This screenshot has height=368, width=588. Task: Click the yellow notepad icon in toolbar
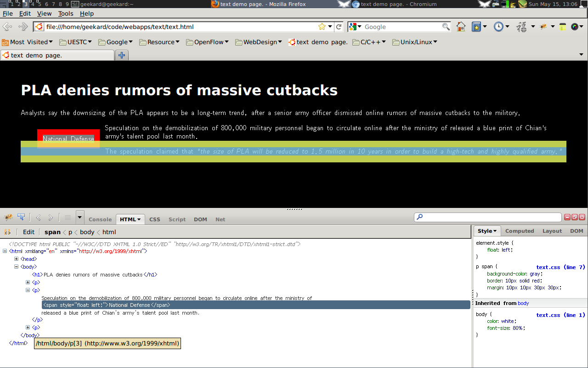pyautogui.click(x=563, y=27)
